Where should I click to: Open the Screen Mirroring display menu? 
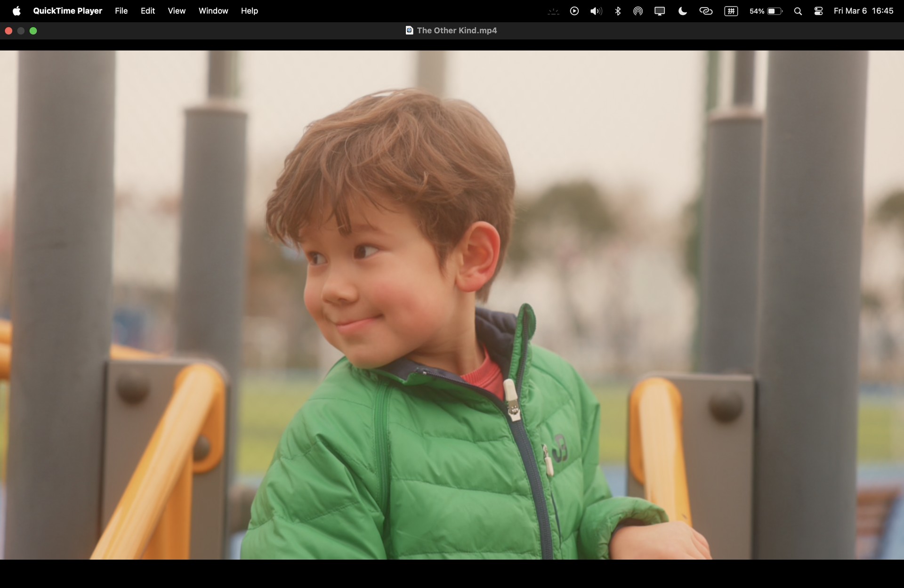pyautogui.click(x=660, y=11)
